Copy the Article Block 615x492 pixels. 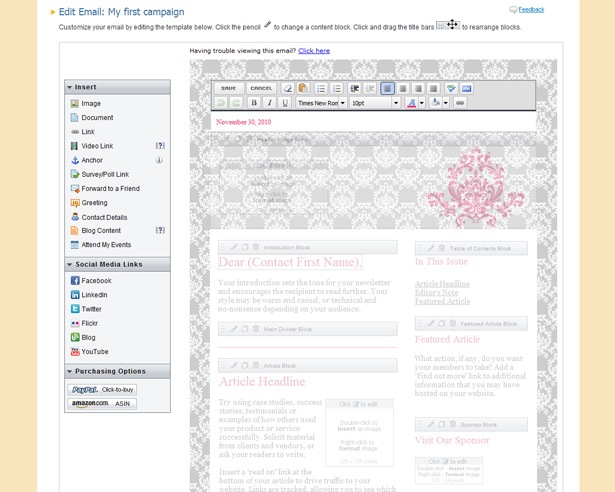[245, 366]
